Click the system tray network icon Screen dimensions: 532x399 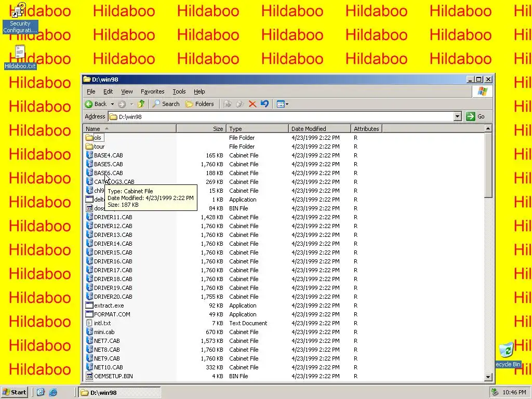pos(495,392)
